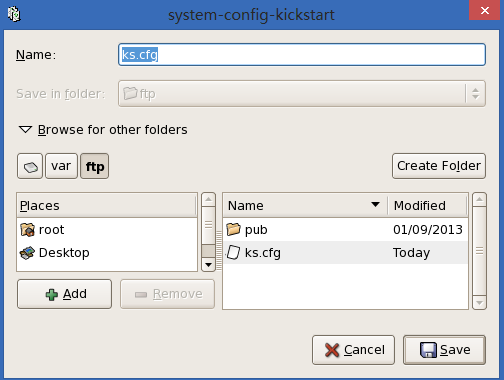Select ftp path segment button
The image size is (504, 380).
pos(95,166)
